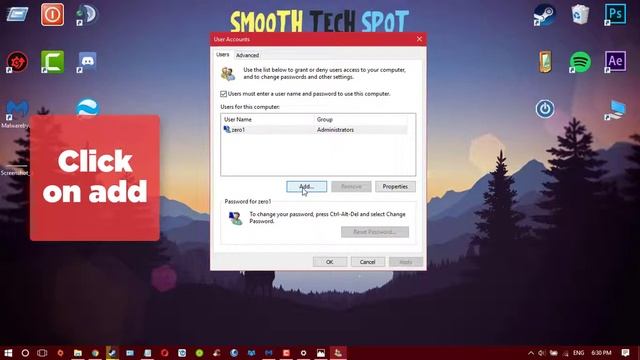Click the Administrators group cell for zero1

(x=336, y=130)
